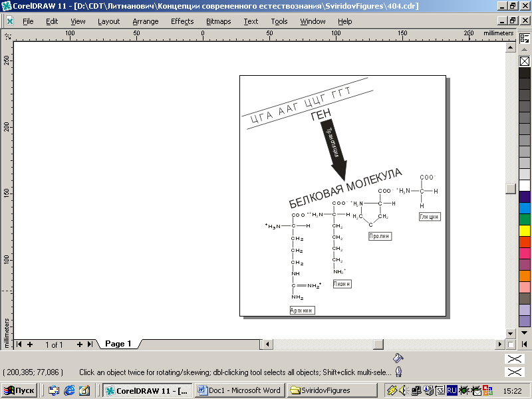Click the fill bucket icon in status bar
532x399 pixels.
coord(398,358)
